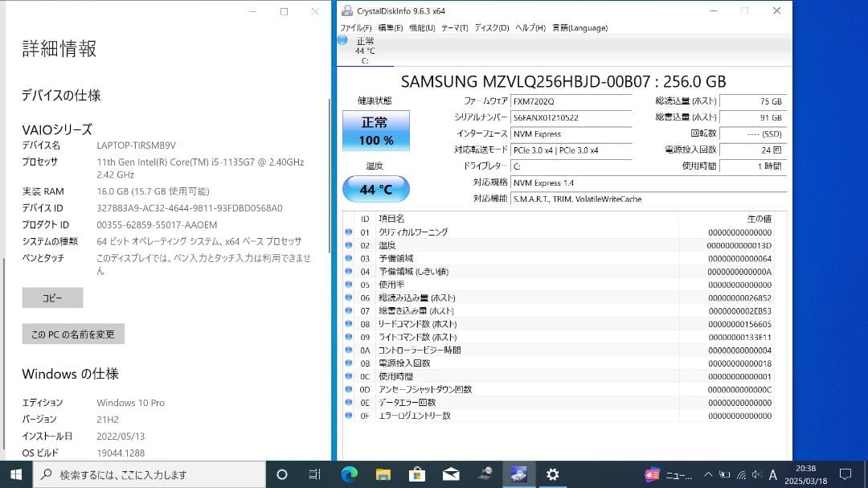Click この PC の名前を変更 button
868x488 pixels.
click(72, 334)
